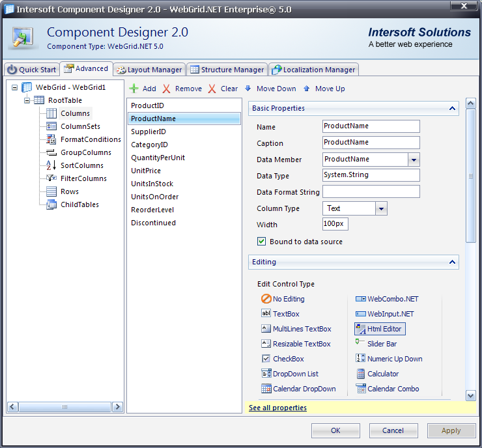Image resolution: width=482 pixels, height=448 pixels.
Task: Click the Data Type input field
Action: pos(371,175)
